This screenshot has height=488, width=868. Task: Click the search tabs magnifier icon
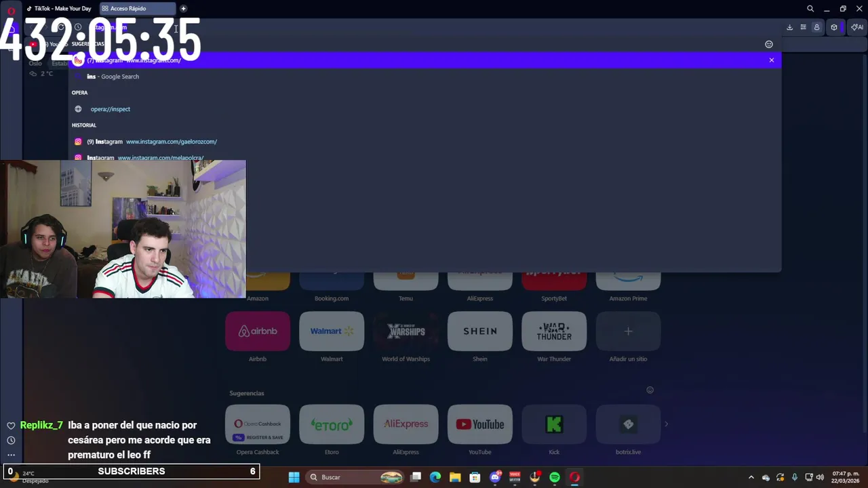click(x=810, y=9)
